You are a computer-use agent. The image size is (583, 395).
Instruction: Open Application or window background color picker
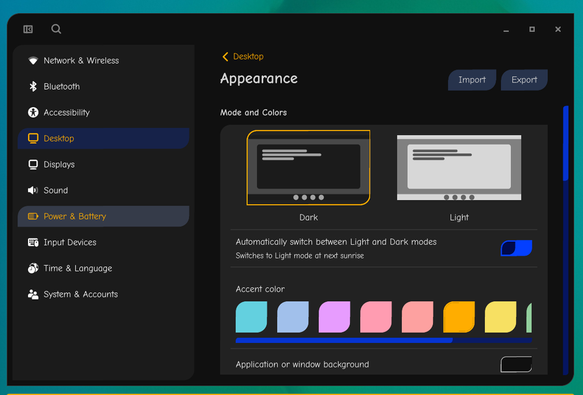(516, 364)
